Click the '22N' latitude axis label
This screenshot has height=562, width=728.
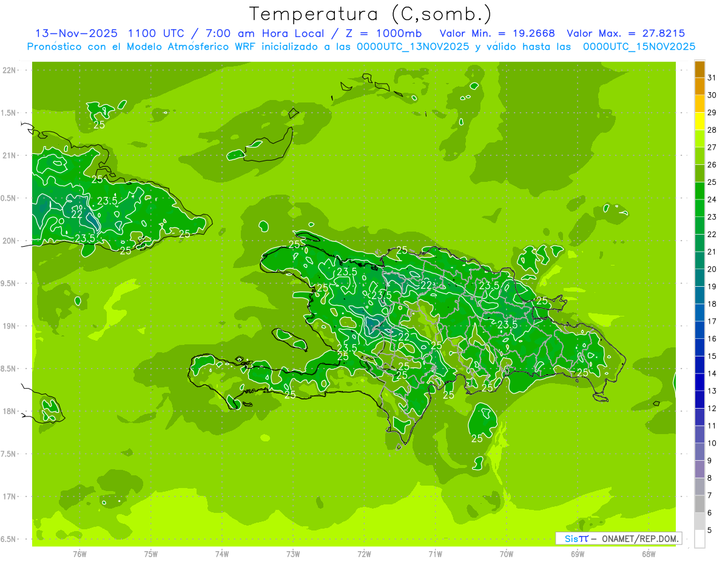pyautogui.click(x=10, y=70)
